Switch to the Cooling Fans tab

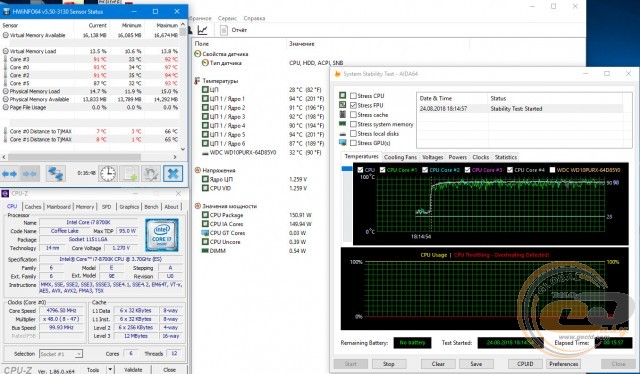click(x=400, y=157)
